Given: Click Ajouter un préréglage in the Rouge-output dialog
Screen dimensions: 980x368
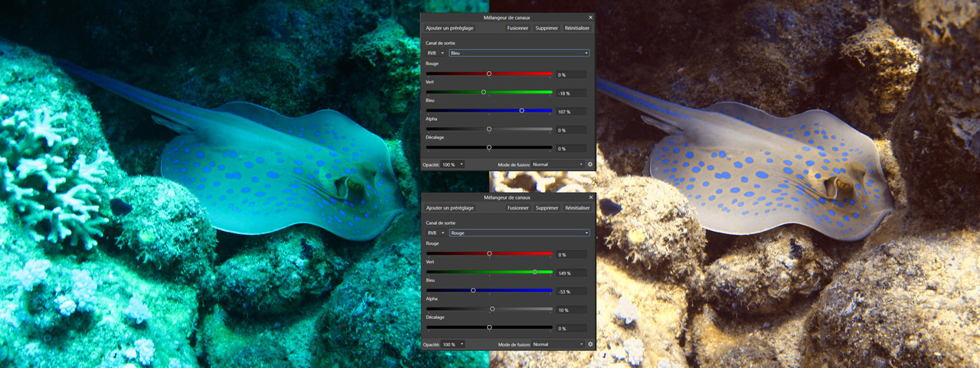Looking at the screenshot, I should pos(450,208).
